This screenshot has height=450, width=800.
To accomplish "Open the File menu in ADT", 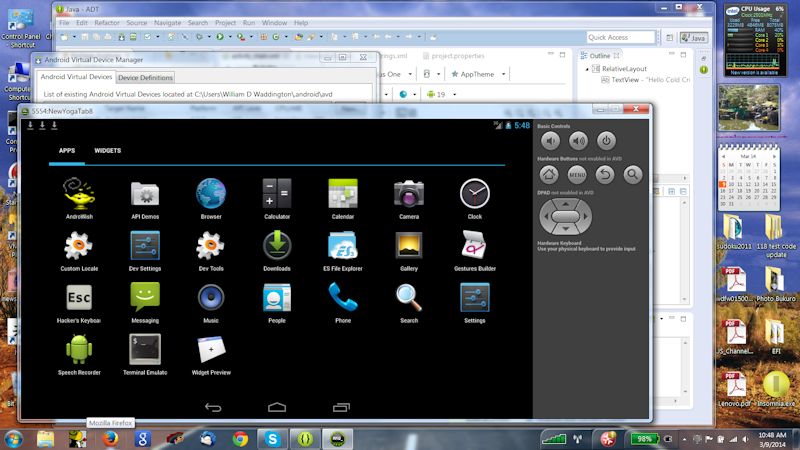I will 64,23.
